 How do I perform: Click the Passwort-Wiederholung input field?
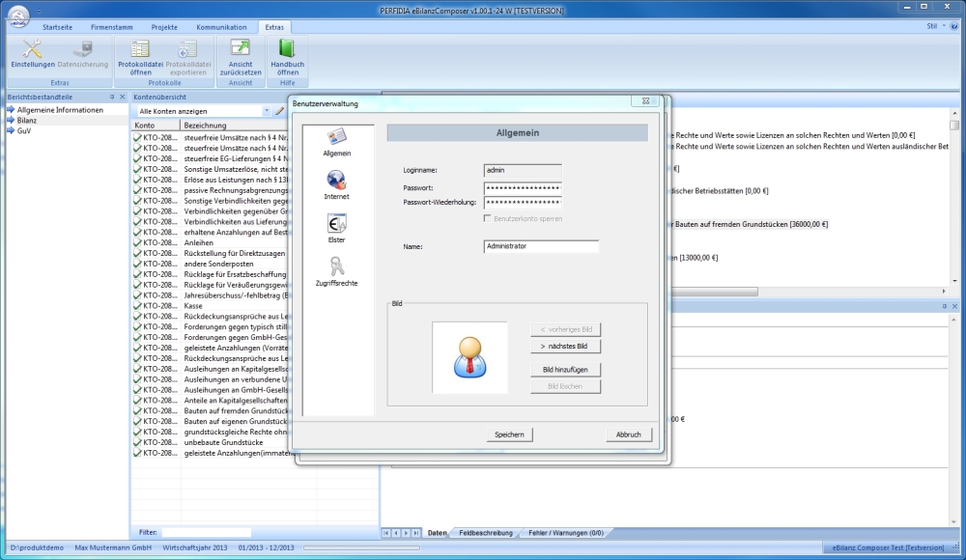click(523, 202)
